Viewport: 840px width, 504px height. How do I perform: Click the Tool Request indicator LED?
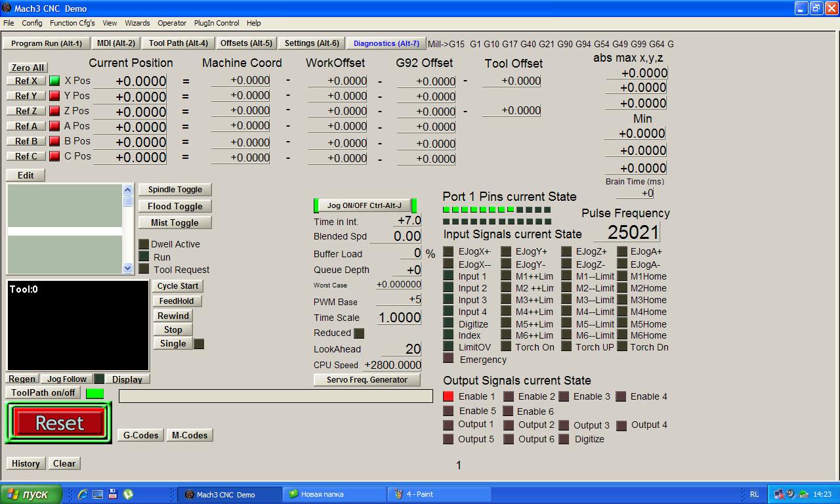tap(144, 269)
